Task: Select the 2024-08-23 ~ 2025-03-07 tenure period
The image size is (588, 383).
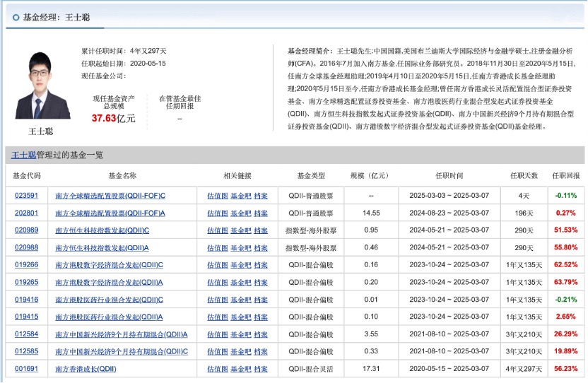Action: pyautogui.click(x=449, y=213)
